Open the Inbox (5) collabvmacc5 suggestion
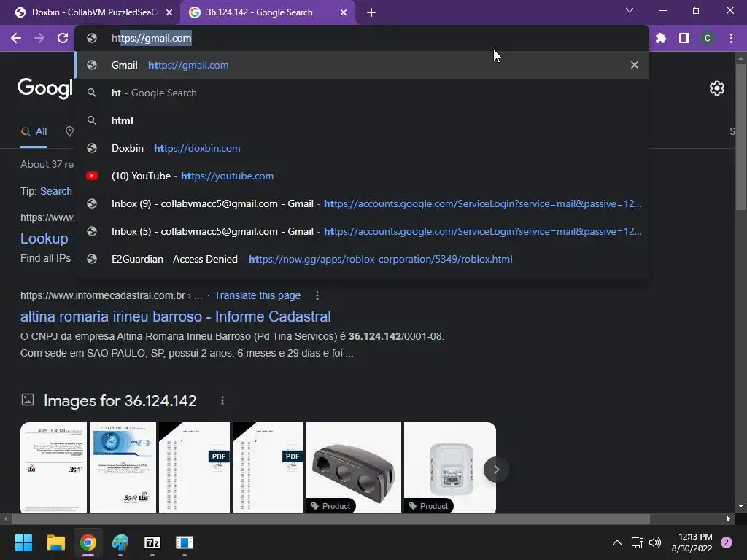The height and width of the screenshot is (560, 747). click(x=362, y=231)
